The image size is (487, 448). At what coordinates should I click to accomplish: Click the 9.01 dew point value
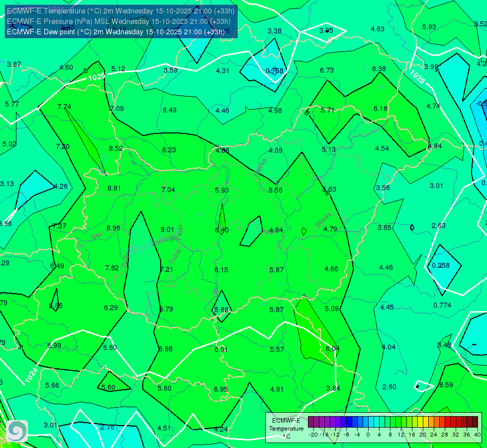pos(167,229)
